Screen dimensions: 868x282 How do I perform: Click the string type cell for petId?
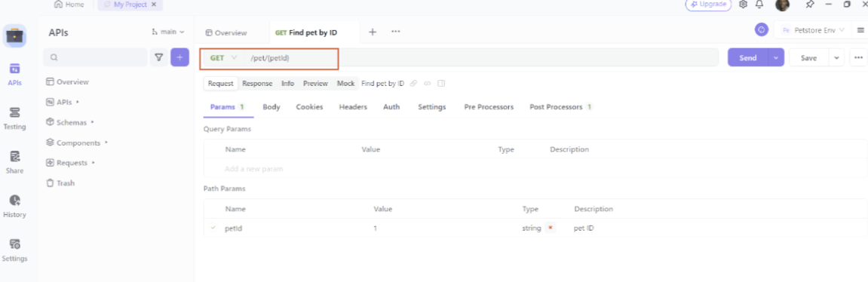click(532, 228)
